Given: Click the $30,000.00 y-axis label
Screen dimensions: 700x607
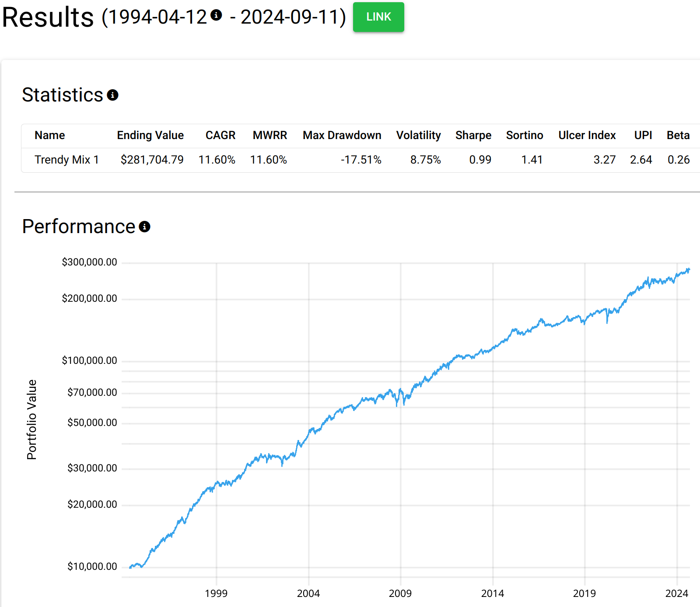Looking at the screenshot, I should tap(92, 468).
